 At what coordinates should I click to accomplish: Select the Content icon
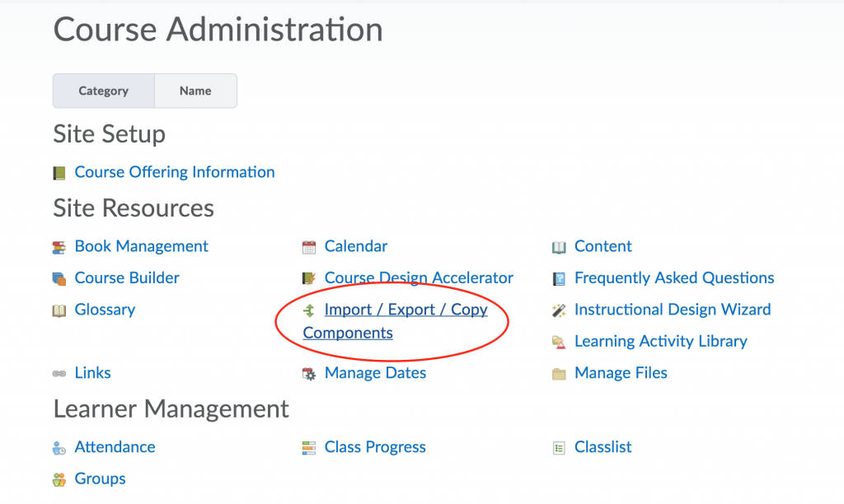tap(558, 246)
